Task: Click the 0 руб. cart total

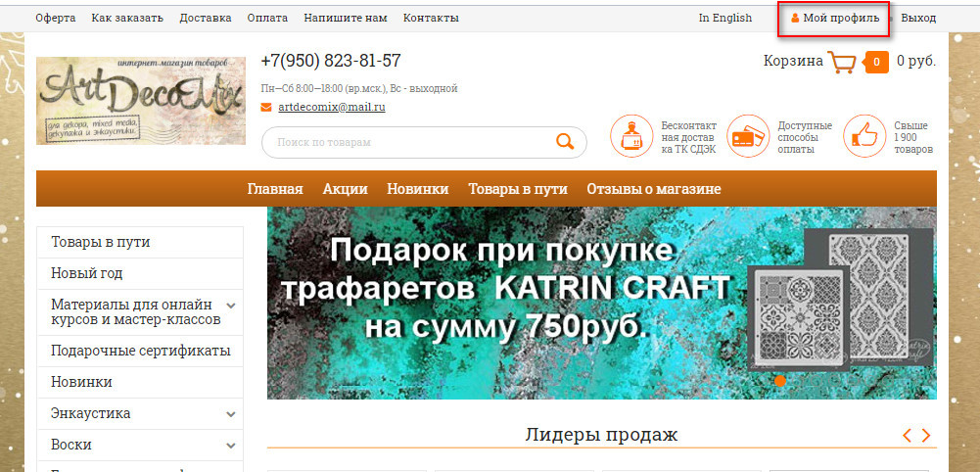Action: (916, 61)
